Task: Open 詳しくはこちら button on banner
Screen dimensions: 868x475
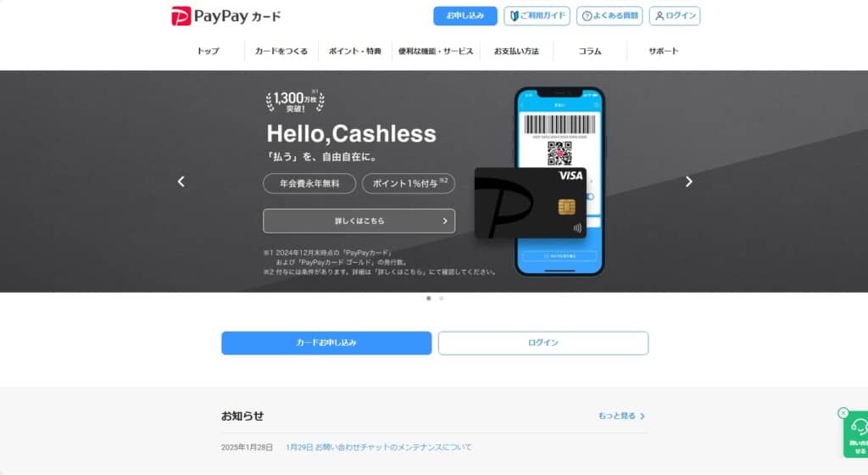Action: pos(359,221)
